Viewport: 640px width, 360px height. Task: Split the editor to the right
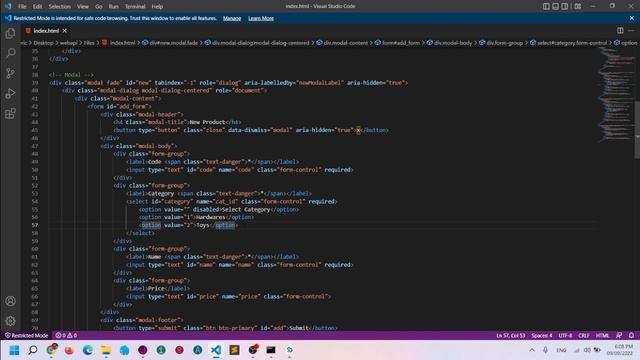620,31
